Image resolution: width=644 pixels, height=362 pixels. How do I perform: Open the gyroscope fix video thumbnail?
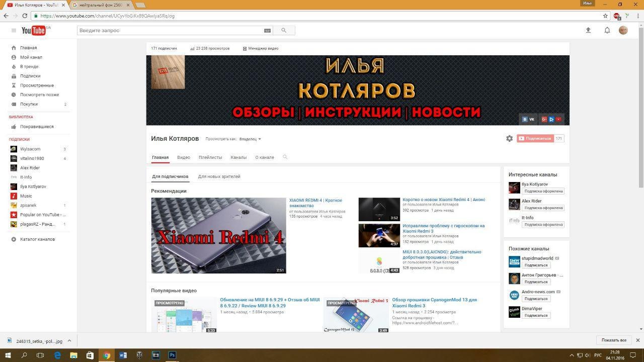[x=379, y=235]
